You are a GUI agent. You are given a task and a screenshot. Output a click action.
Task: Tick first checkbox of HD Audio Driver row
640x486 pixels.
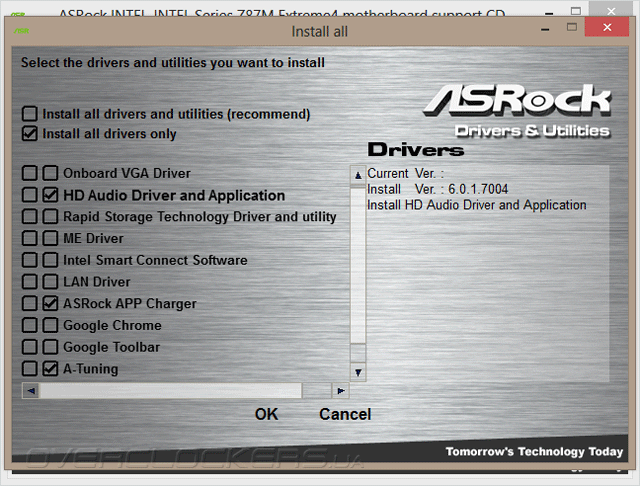pos(30,195)
